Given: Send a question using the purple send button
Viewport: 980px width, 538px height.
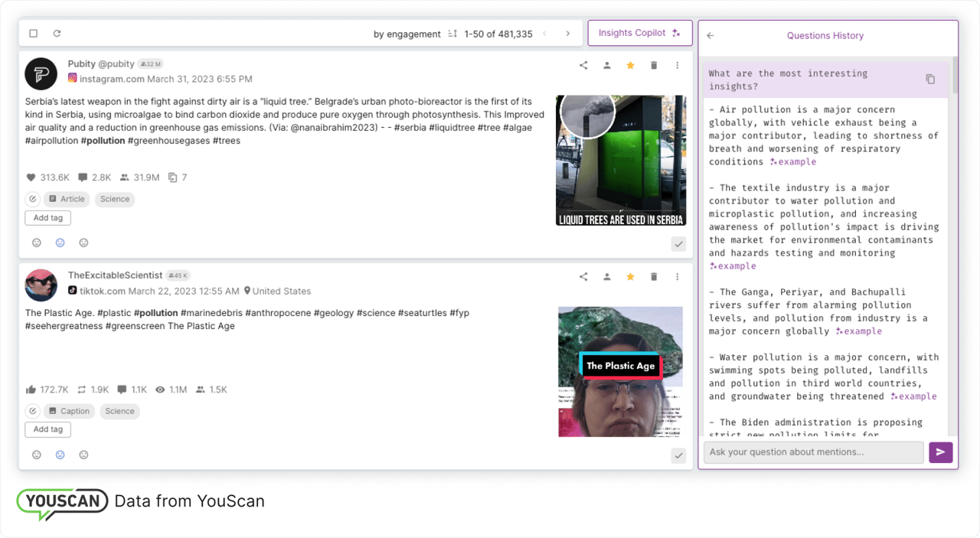Looking at the screenshot, I should point(940,452).
